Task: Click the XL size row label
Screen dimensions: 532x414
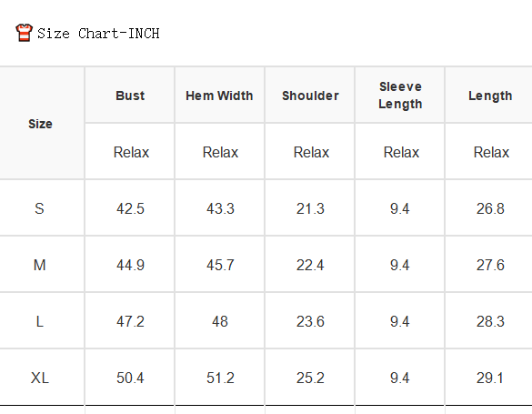Action: pos(40,378)
